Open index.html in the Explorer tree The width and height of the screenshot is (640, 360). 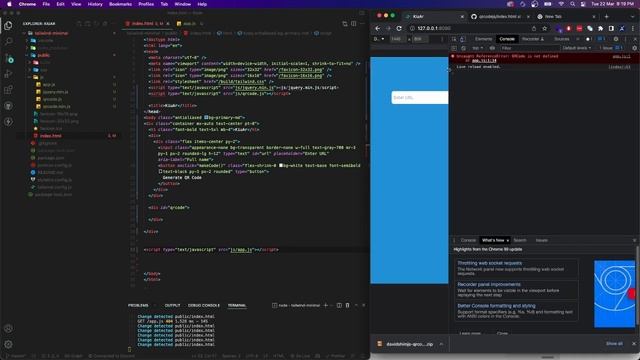pyautogui.click(x=51, y=136)
